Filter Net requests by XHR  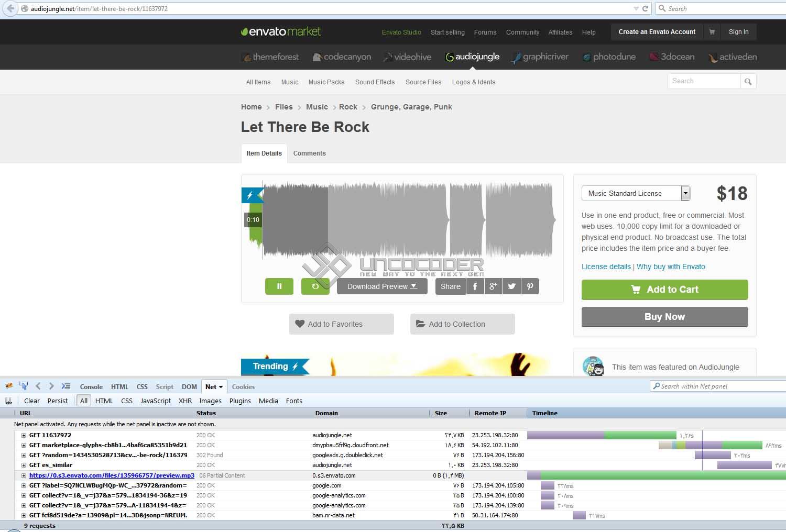185,401
